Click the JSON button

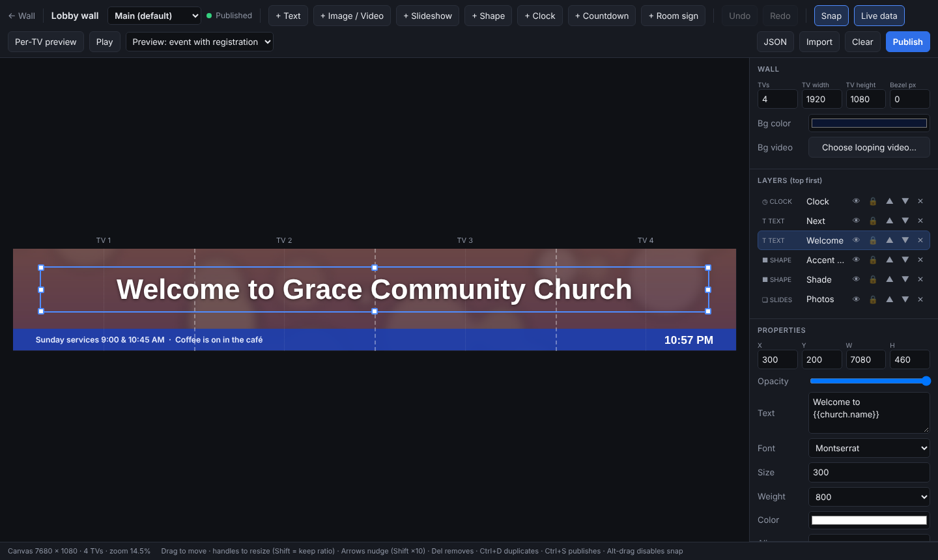[775, 42]
